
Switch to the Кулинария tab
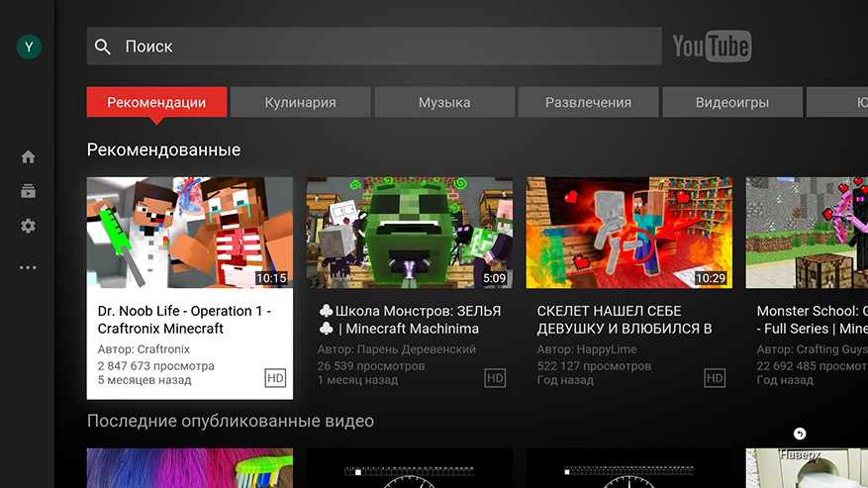point(301,103)
